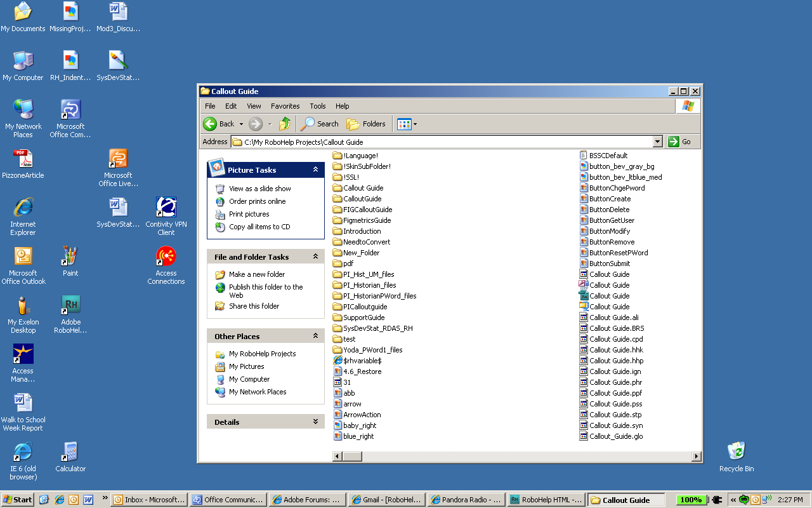The image size is (812, 508).
Task: Open the Tools menu
Action: [317, 106]
